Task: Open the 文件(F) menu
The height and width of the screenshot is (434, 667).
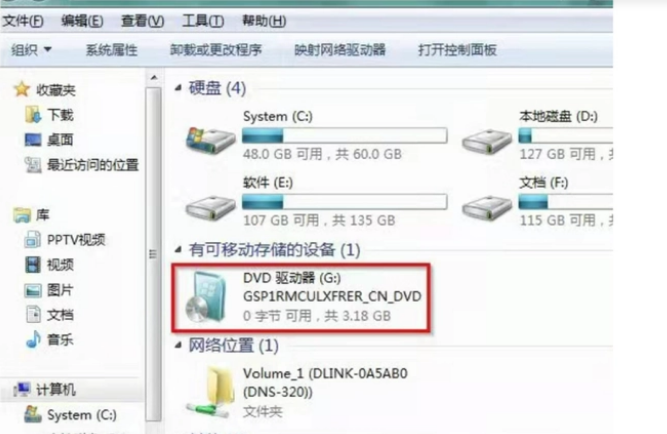Action: [x=23, y=21]
